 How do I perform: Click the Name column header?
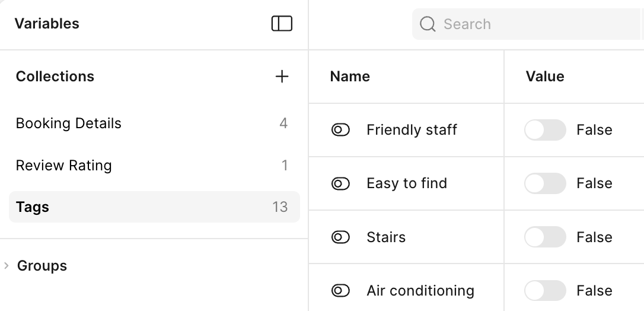[x=350, y=77]
